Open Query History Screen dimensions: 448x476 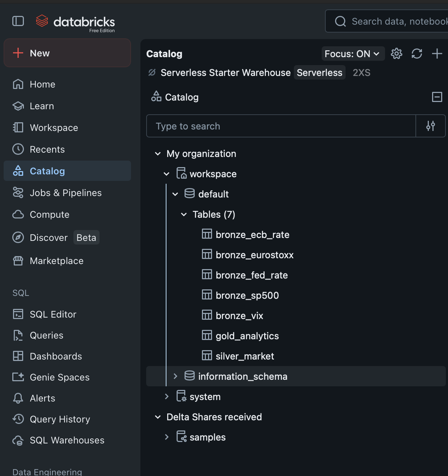coord(67,419)
